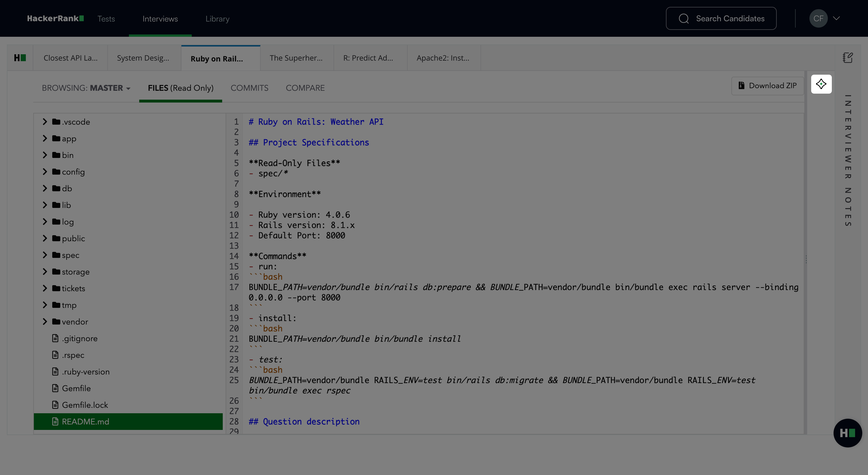
Task: Expand the config folder chevron
Action: 45,172
